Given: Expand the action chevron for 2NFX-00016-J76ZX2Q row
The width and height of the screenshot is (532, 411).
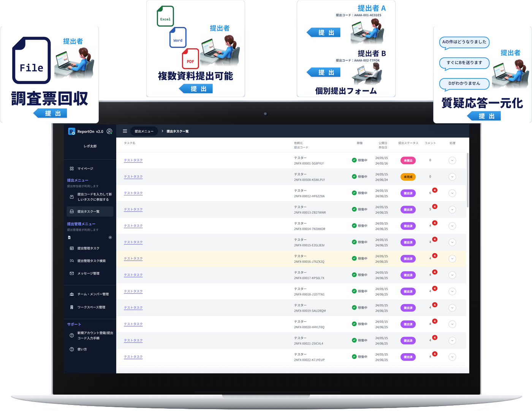Looking at the screenshot, I should tap(452, 259).
